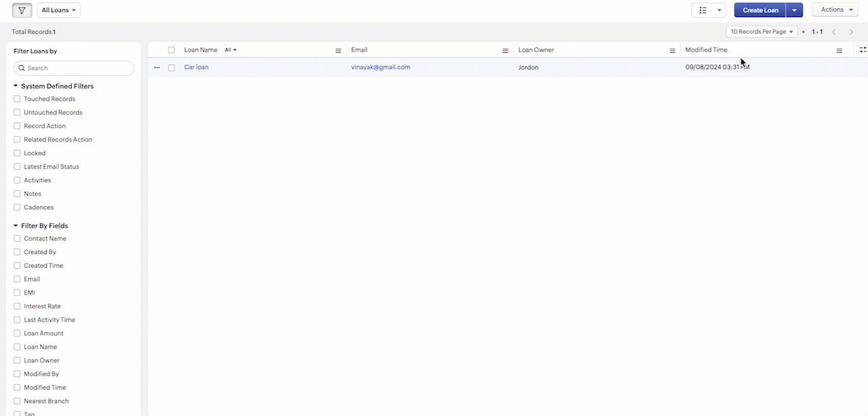Enable the Touched Records filter

18,99
